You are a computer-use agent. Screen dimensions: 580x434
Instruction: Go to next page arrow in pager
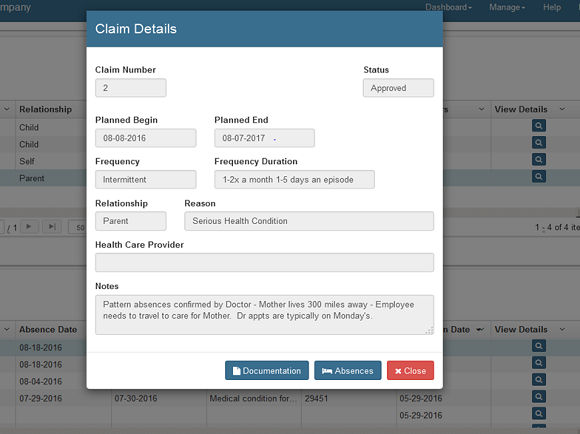[29, 226]
